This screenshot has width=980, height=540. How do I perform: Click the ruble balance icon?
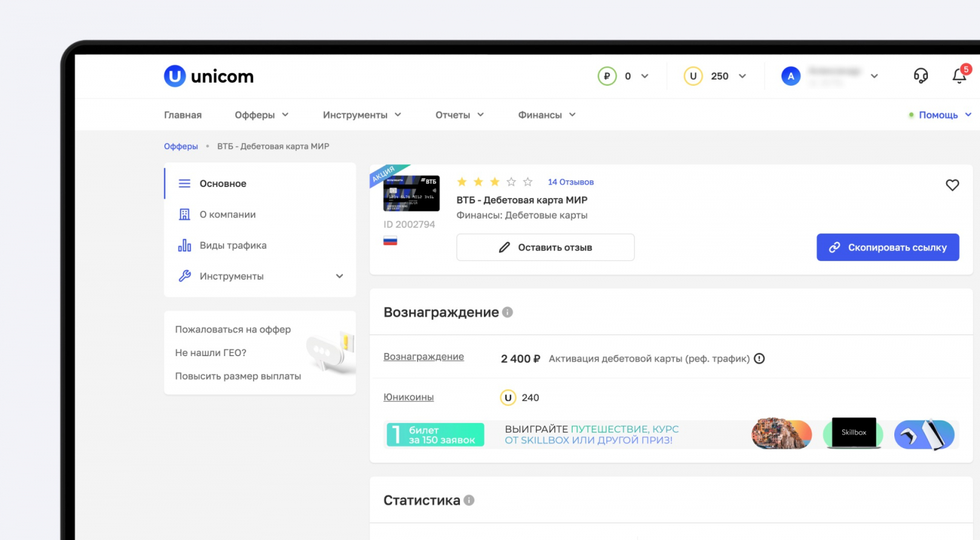[607, 76]
